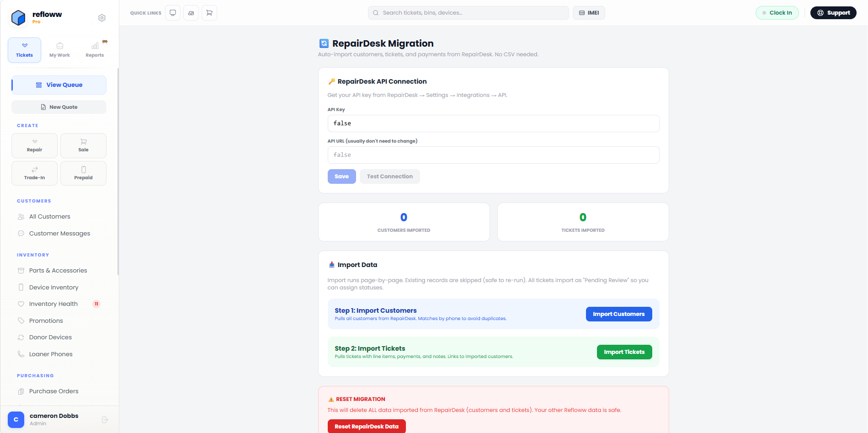Click the Import Data inbox icon
This screenshot has width=868, height=433.
(332, 265)
